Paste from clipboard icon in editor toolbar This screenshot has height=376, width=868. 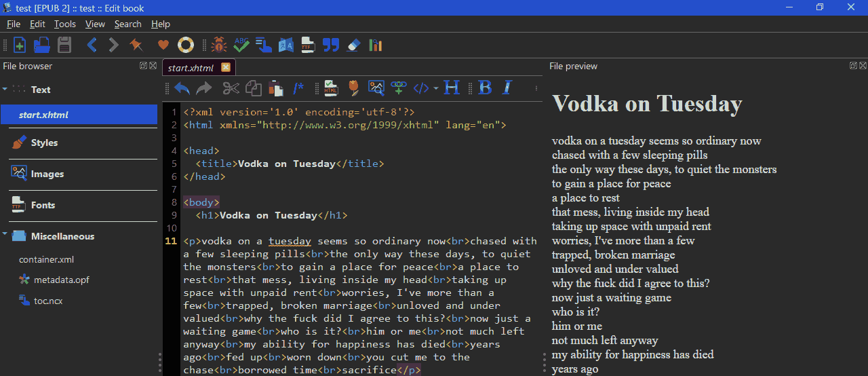tap(275, 88)
